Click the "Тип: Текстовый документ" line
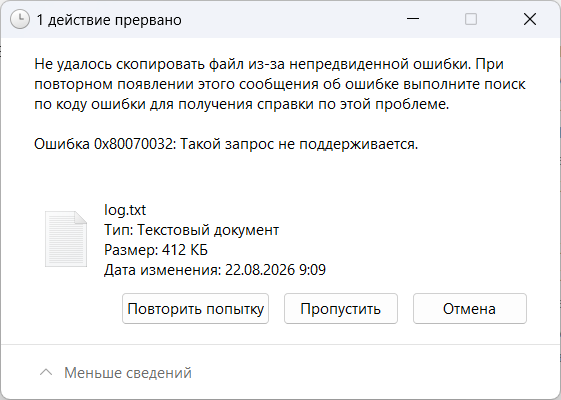The image size is (561, 400). [191, 230]
